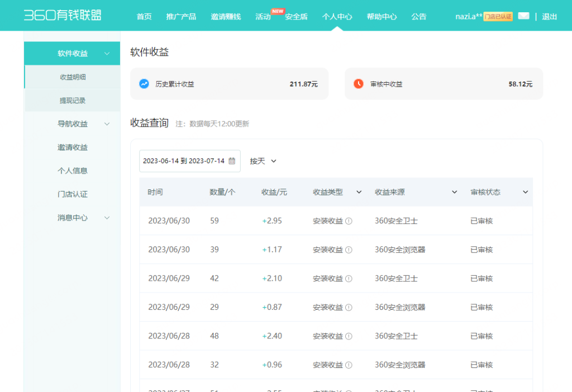Open the 收益来源 column filter

click(455, 192)
